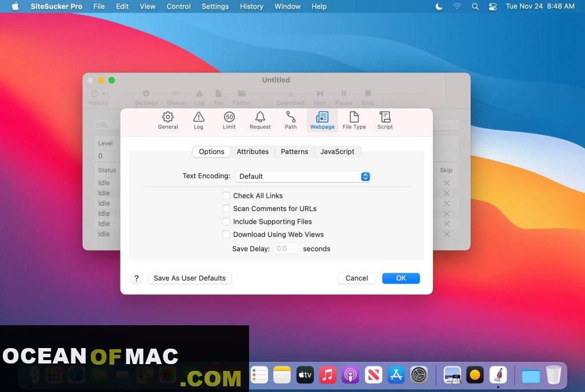Click the Cancel button
585x392 pixels.
(x=356, y=278)
